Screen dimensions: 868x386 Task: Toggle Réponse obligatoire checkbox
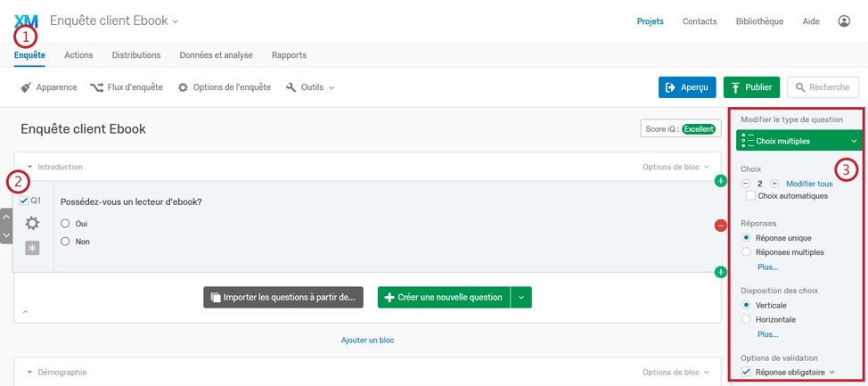[746, 372]
